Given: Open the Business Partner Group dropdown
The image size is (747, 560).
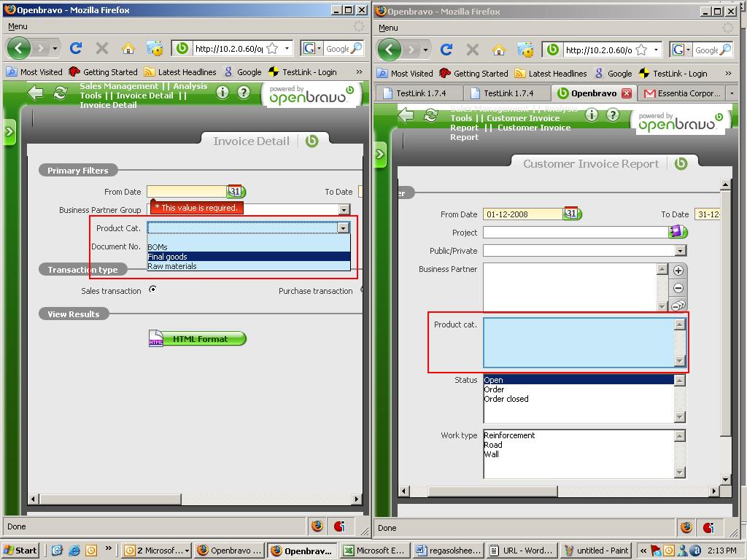Looking at the screenshot, I should pos(344,210).
